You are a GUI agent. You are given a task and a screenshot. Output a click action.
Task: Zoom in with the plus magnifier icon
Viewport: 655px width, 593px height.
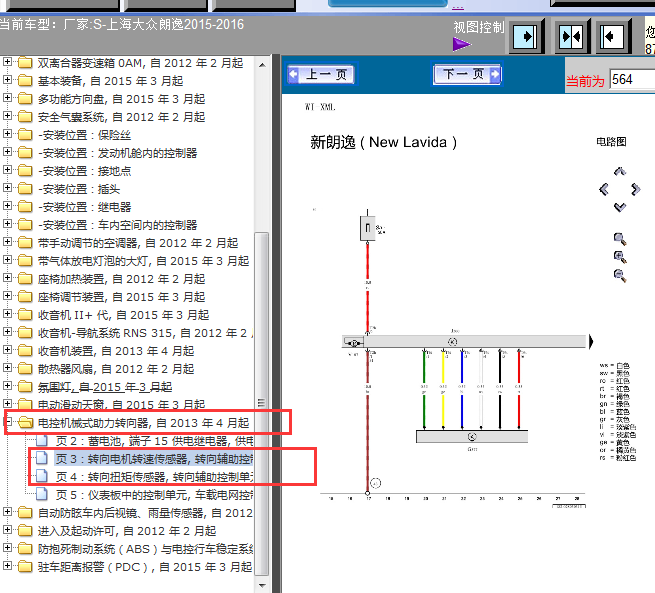(619, 257)
